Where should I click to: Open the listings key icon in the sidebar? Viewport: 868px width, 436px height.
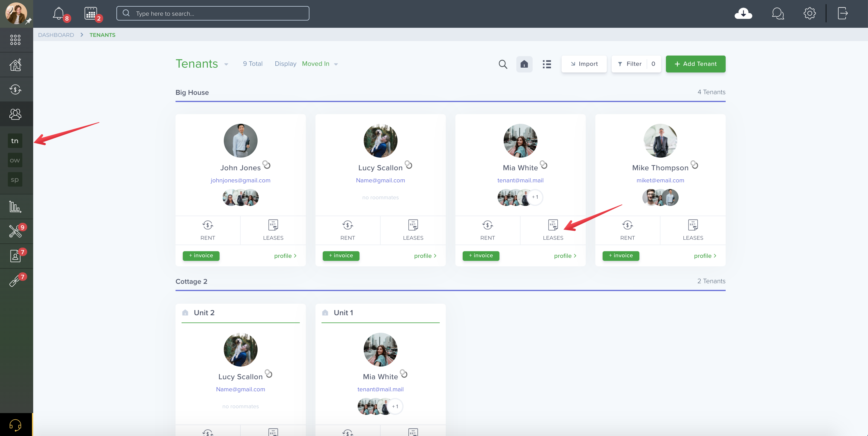[15, 281]
